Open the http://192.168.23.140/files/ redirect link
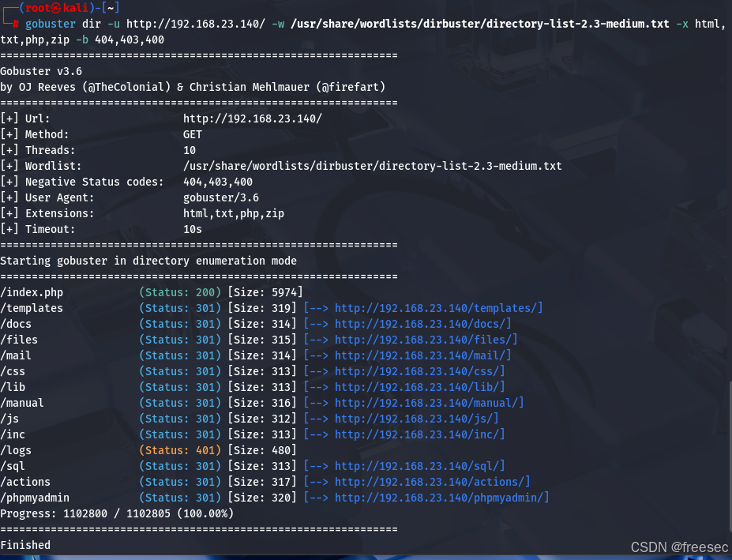Viewport: 732px width, 560px height. pos(423,340)
